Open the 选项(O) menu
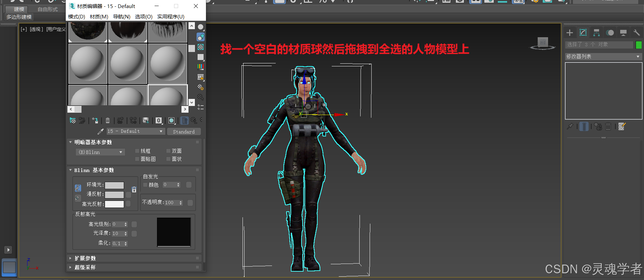644x280 pixels. 144,17
